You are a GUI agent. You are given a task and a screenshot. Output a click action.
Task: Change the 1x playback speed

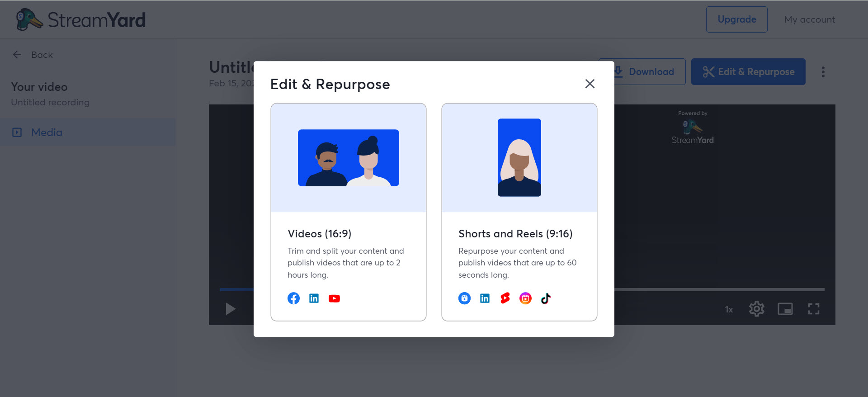tap(729, 309)
